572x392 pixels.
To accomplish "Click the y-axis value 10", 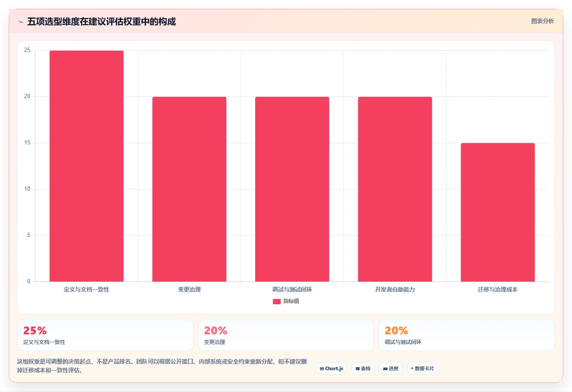I will [x=28, y=189].
